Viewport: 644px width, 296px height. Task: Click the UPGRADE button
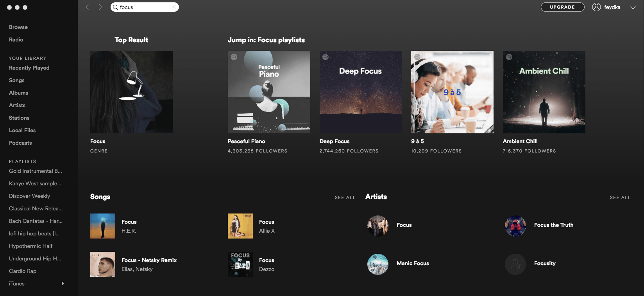point(562,7)
